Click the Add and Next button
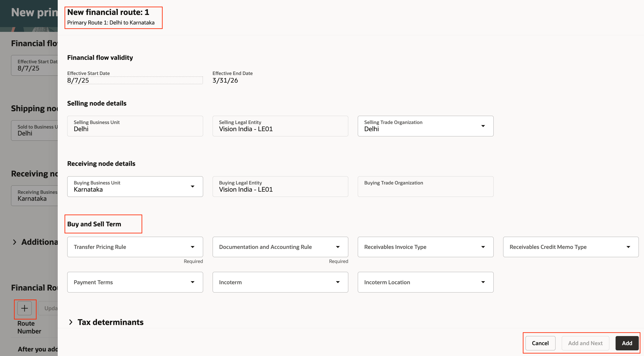 [x=585, y=343]
